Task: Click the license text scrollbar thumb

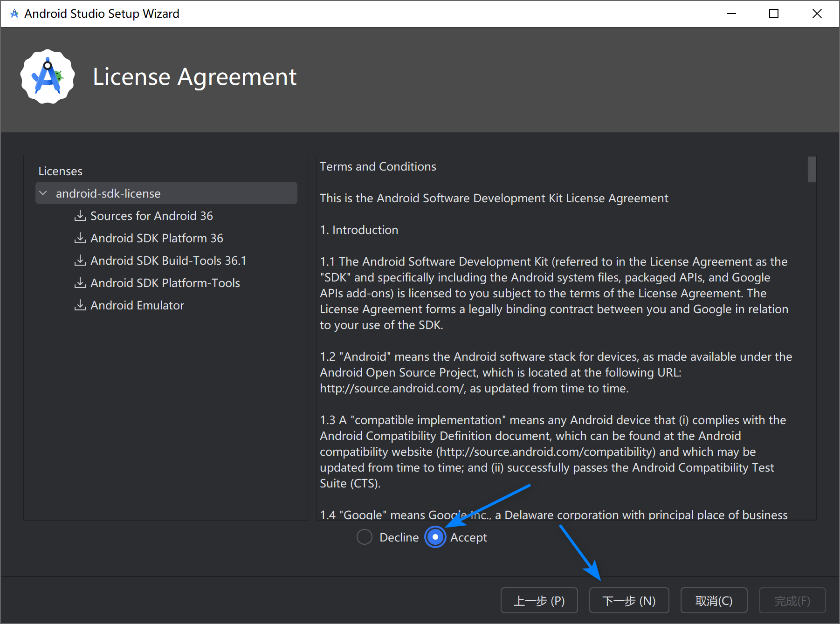Action: (812, 169)
